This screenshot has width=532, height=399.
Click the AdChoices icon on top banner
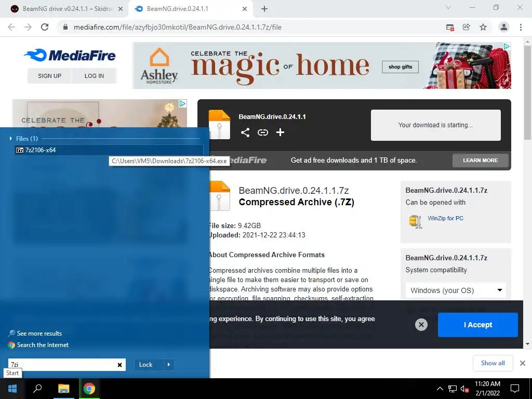click(x=507, y=46)
